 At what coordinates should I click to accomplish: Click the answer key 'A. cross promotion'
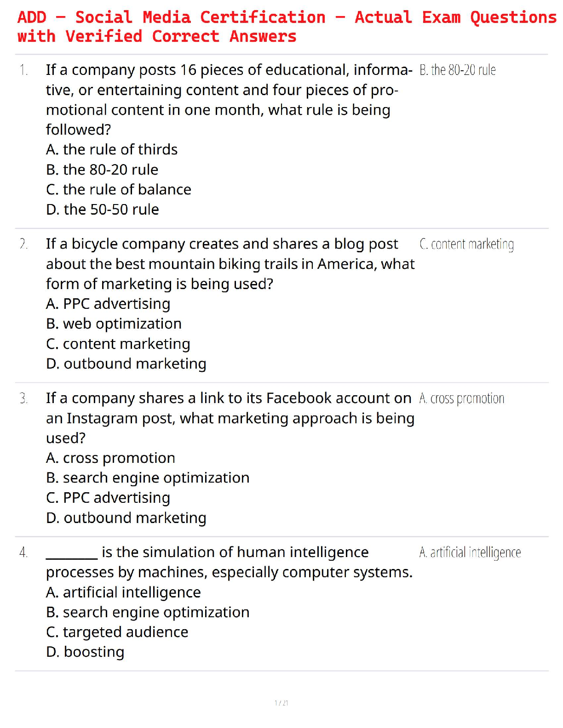[461, 398]
